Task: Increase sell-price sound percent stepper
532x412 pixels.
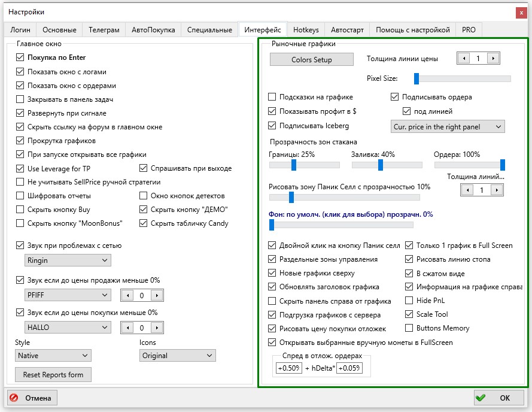Action: click(157, 295)
